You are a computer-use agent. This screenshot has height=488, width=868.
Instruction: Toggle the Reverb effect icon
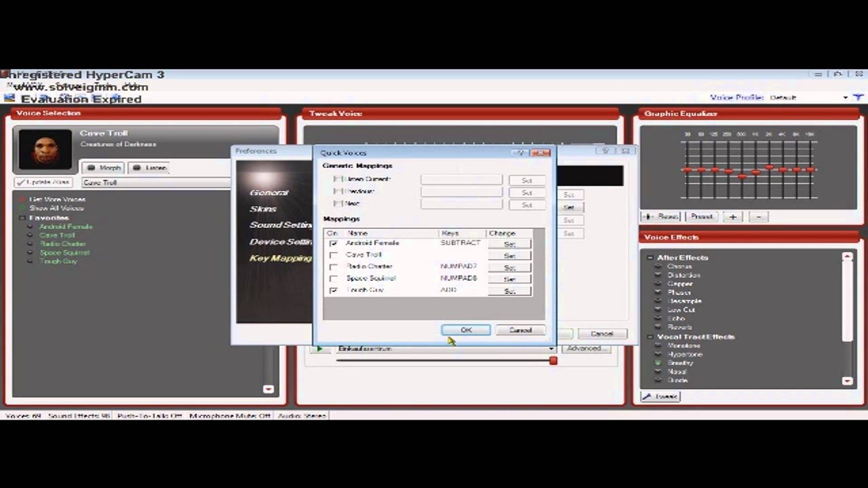click(x=658, y=327)
